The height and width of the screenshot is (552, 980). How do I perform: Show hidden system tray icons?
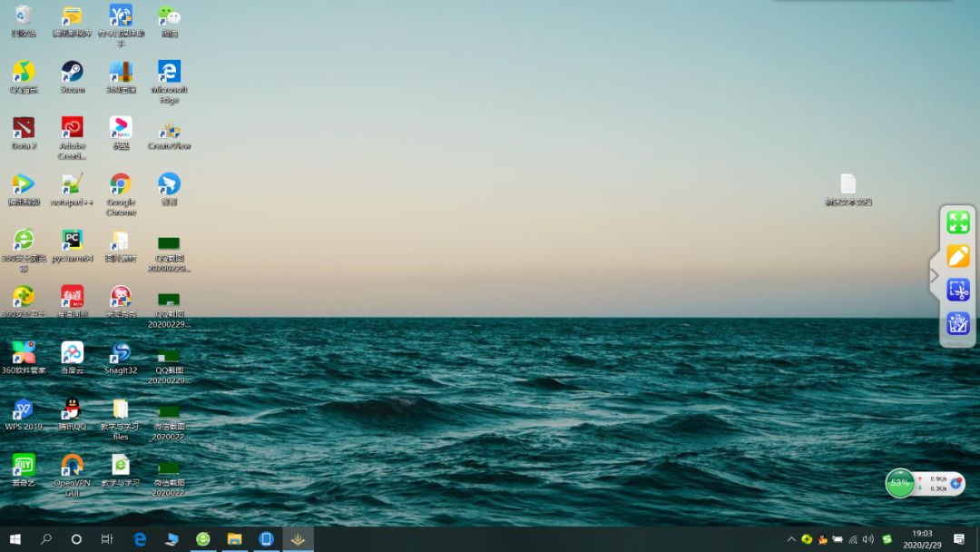pyautogui.click(x=791, y=539)
